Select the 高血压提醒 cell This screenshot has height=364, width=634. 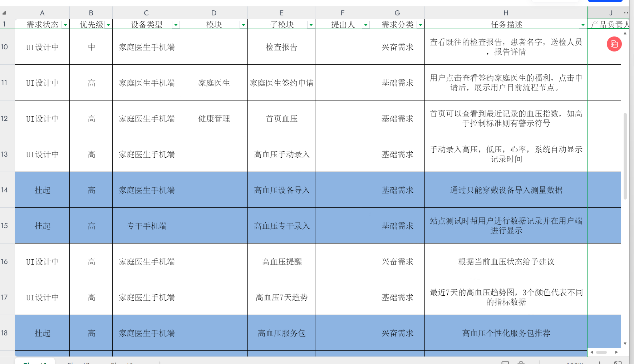click(281, 261)
